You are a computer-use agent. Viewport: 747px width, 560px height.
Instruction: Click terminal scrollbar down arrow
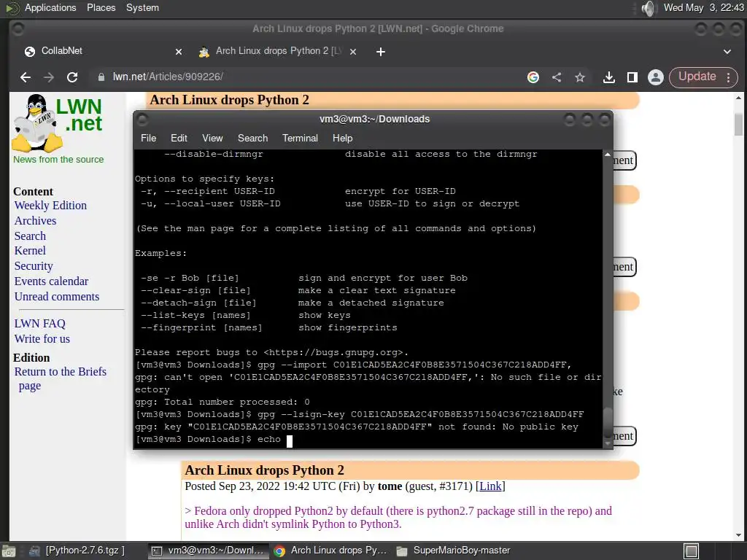pos(608,443)
